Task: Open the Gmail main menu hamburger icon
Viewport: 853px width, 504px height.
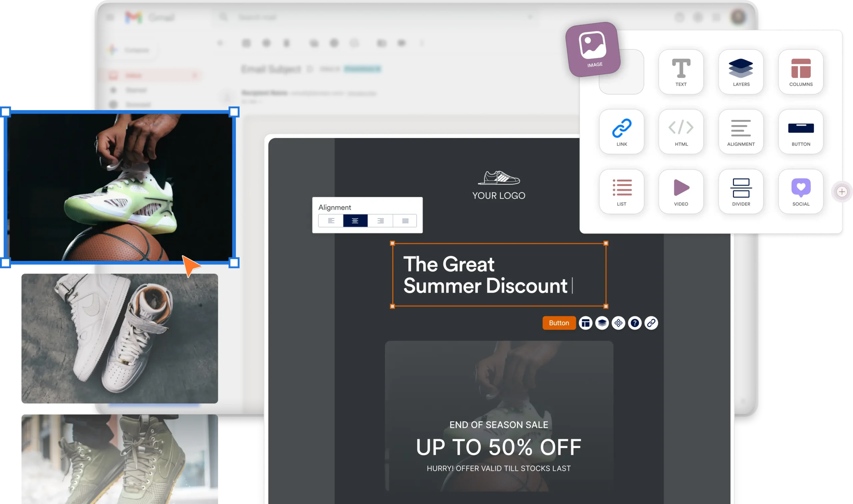Action: pos(110,17)
